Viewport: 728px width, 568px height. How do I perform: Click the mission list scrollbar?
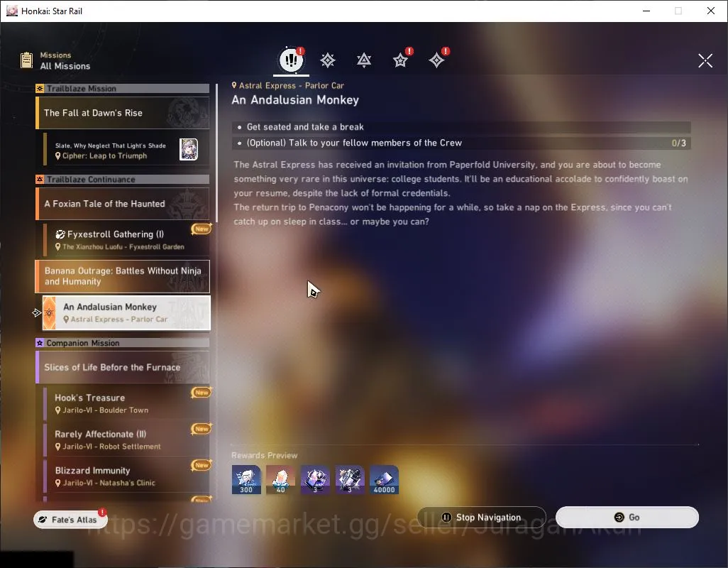tap(216, 153)
